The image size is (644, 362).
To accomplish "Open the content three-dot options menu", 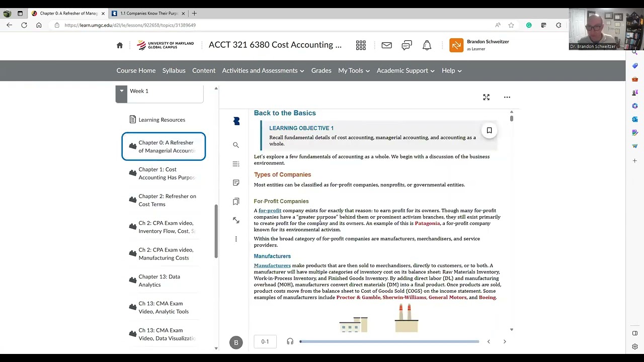I will pos(507,97).
